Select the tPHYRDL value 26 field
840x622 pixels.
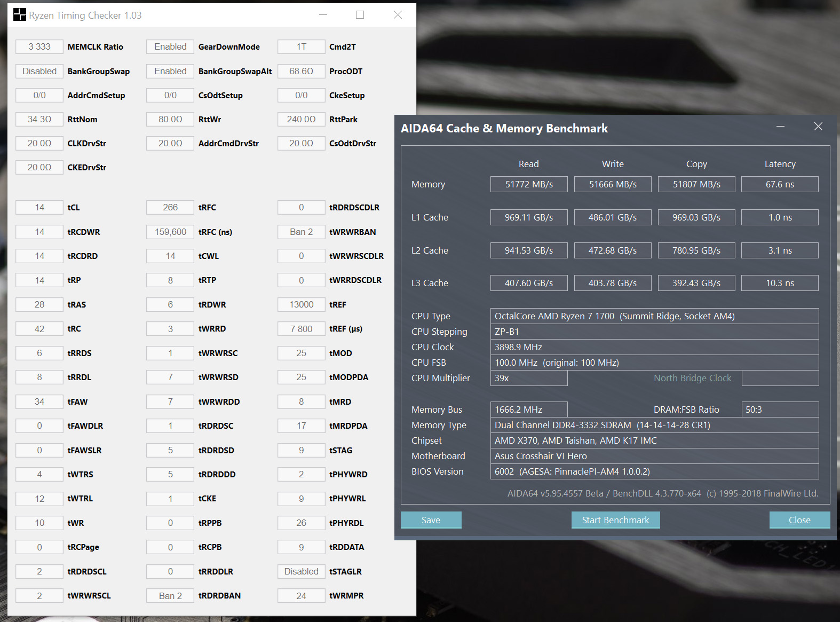point(302,523)
